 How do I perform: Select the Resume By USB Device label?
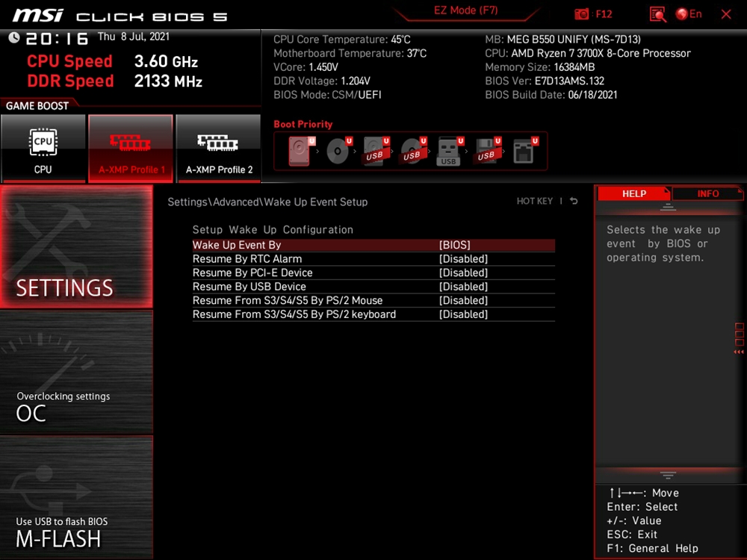pyautogui.click(x=249, y=286)
